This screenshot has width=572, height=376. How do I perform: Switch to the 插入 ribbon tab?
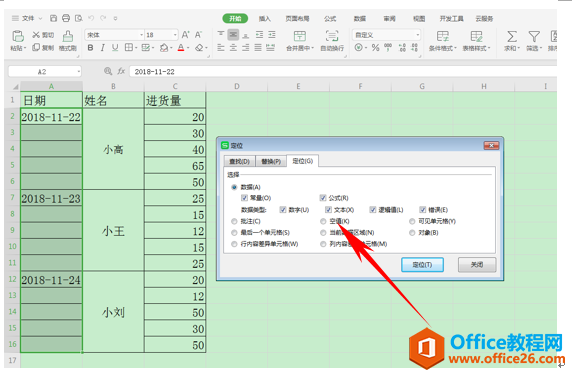pos(265,19)
